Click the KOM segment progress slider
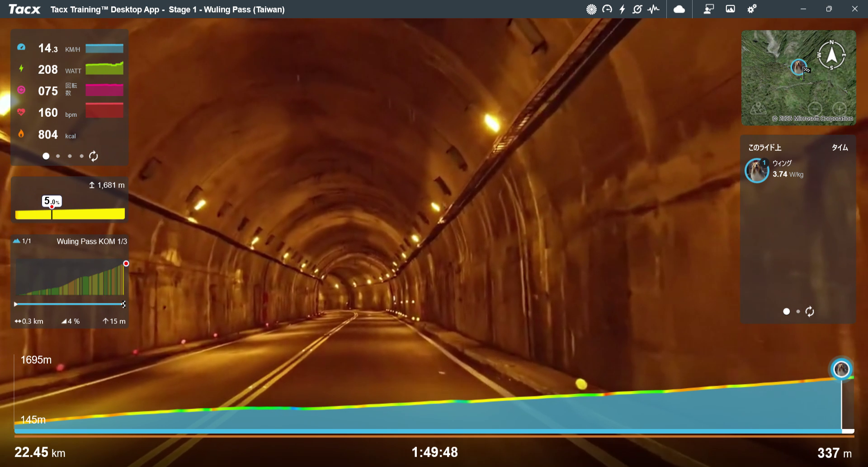This screenshot has width=868, height=467. point(70,304)
